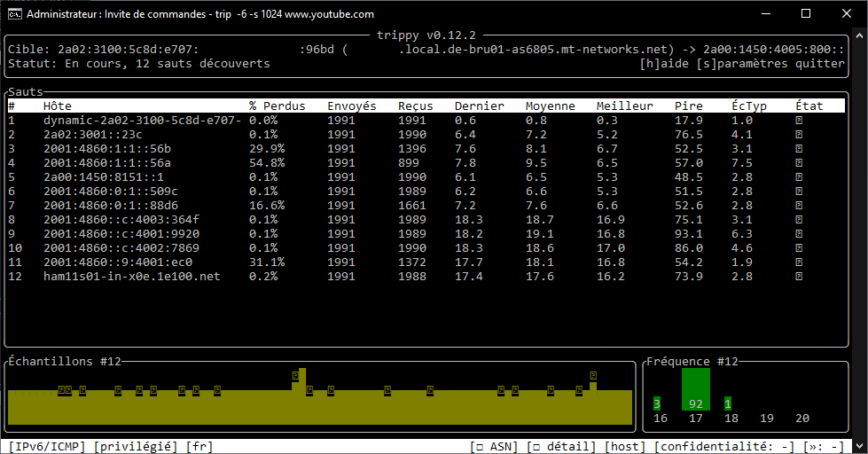Click the État column header
This screenshot has width=868, height=454.
pos(809,106)
